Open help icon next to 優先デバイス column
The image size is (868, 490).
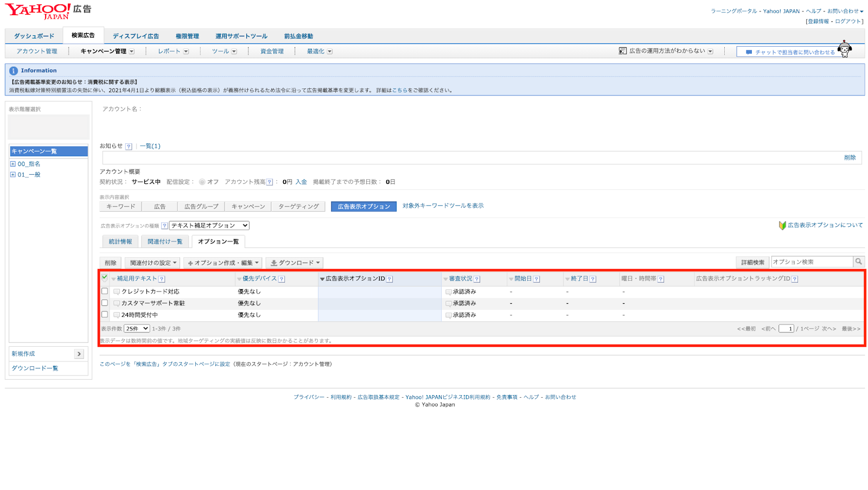point(282,279)
